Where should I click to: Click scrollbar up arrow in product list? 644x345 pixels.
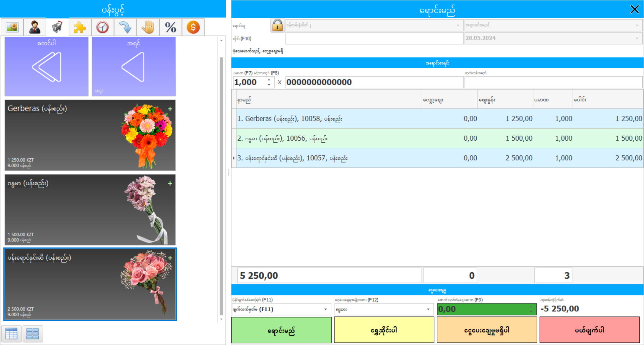coord(221,40)
